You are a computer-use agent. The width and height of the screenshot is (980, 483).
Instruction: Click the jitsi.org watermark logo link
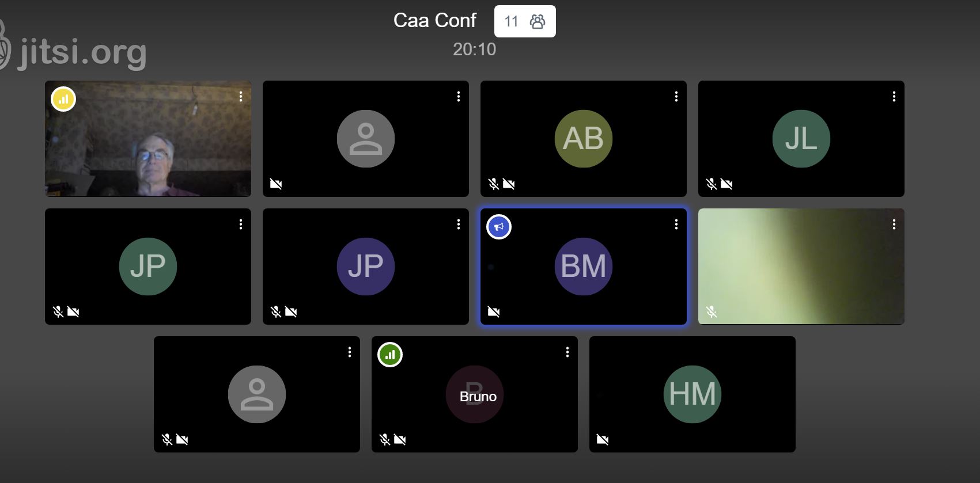click(73, 51)
